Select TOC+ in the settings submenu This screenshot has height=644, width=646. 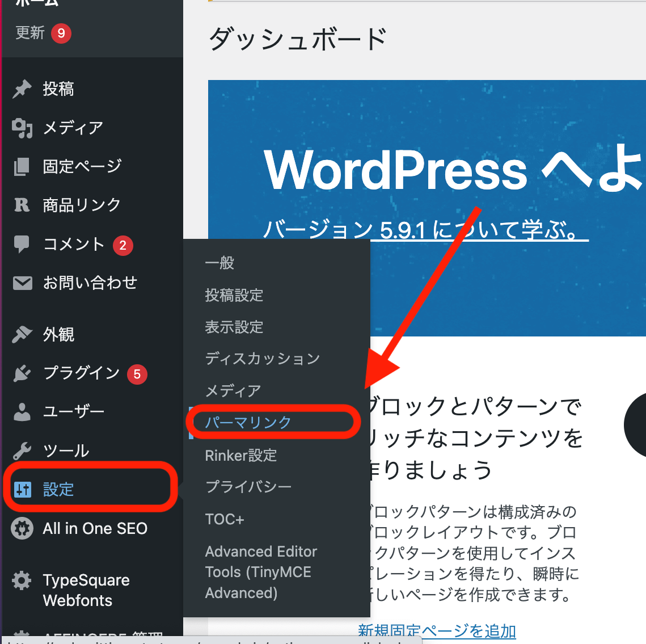tap(225, 519)
